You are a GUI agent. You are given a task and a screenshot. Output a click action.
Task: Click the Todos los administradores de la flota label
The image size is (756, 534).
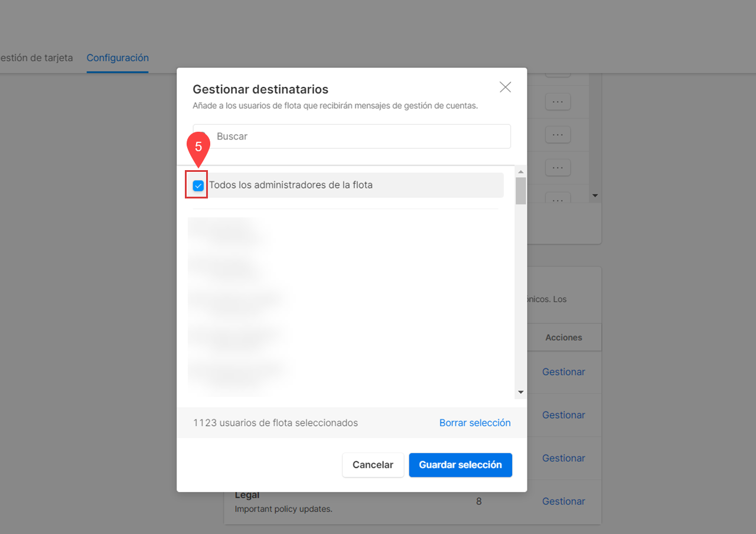tap(291, 185)
